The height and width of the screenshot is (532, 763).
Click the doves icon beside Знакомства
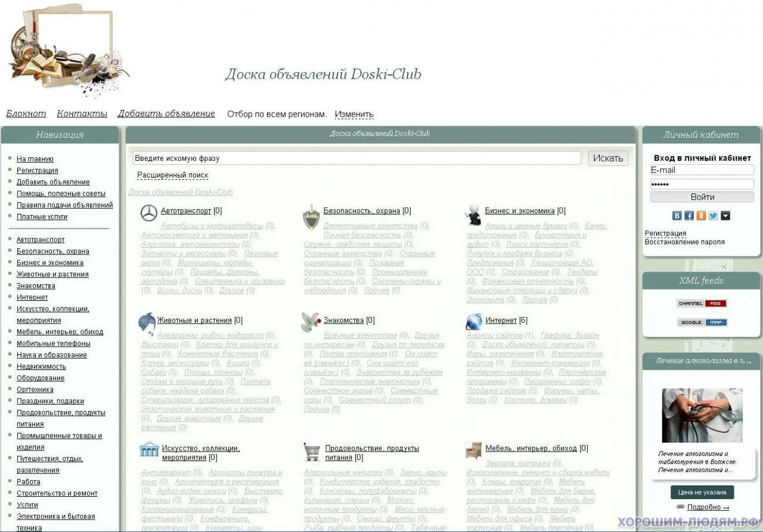[311, 322]
